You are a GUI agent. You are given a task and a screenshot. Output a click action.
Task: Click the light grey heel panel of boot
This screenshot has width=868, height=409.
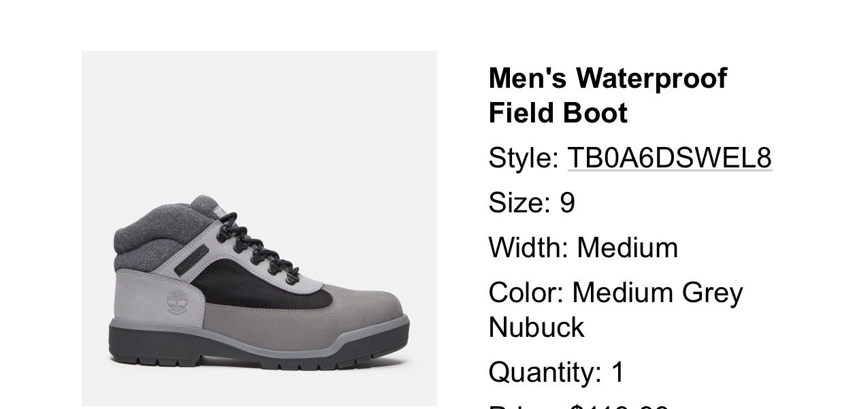coord(158,297)
